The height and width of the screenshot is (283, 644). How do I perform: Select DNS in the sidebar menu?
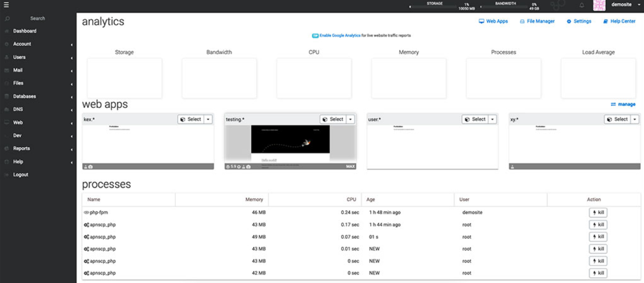17,109
